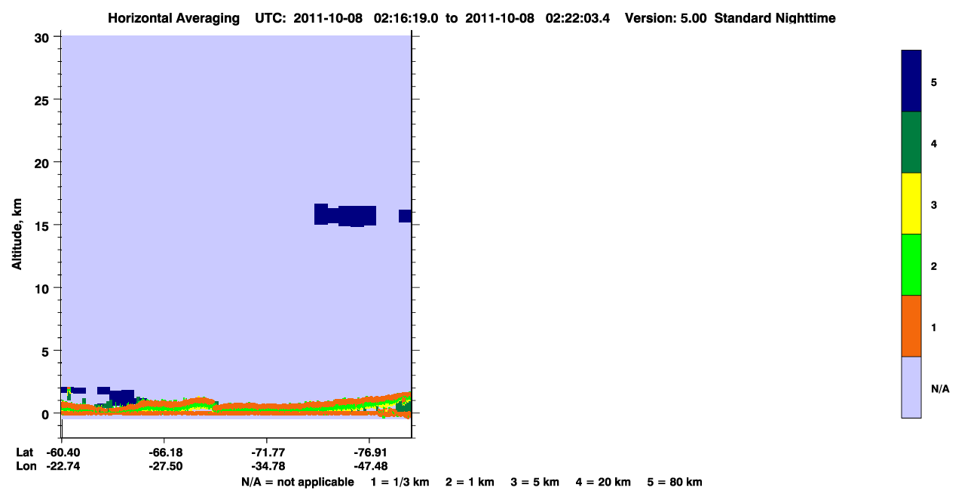The image size is (980, 503).
Task: Click the dark green colorbar segment for 4
Action: (911, 143)
